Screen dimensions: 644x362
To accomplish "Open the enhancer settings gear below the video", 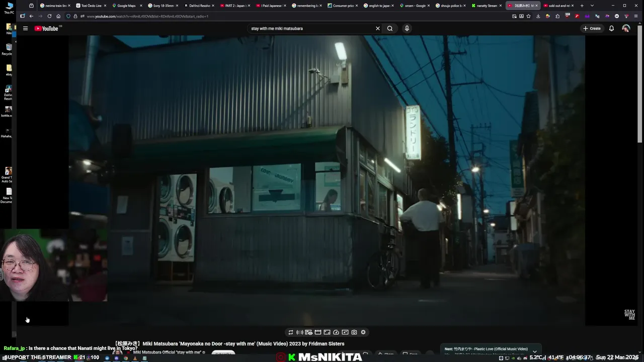I will coord(363,332).
